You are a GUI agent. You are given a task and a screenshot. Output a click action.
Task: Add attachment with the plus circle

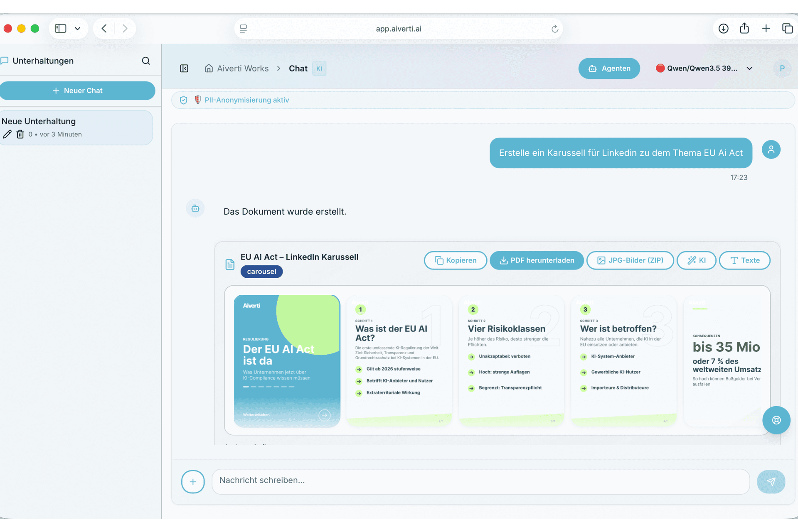pyautogui.click(x=193, y=482)
